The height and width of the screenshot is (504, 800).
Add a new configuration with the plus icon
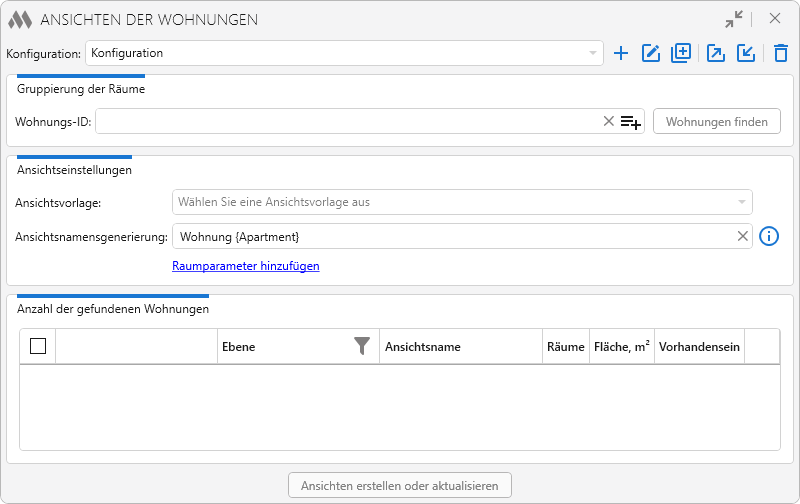tap(620, 53)
